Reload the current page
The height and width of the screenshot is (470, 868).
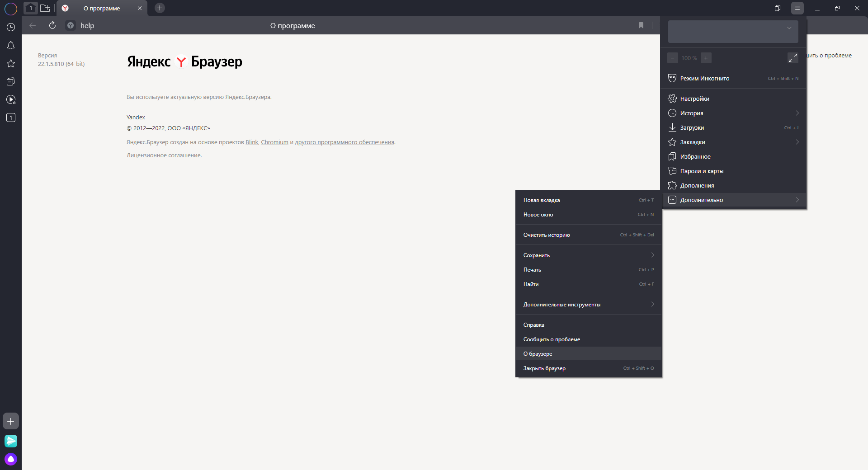pyautogui.click(x=52, y=25)
